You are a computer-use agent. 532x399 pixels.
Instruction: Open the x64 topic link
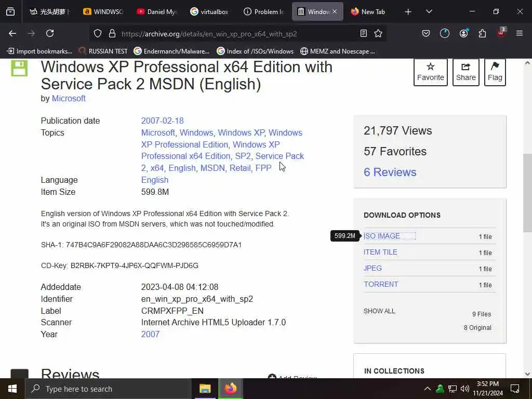point(157,168)
